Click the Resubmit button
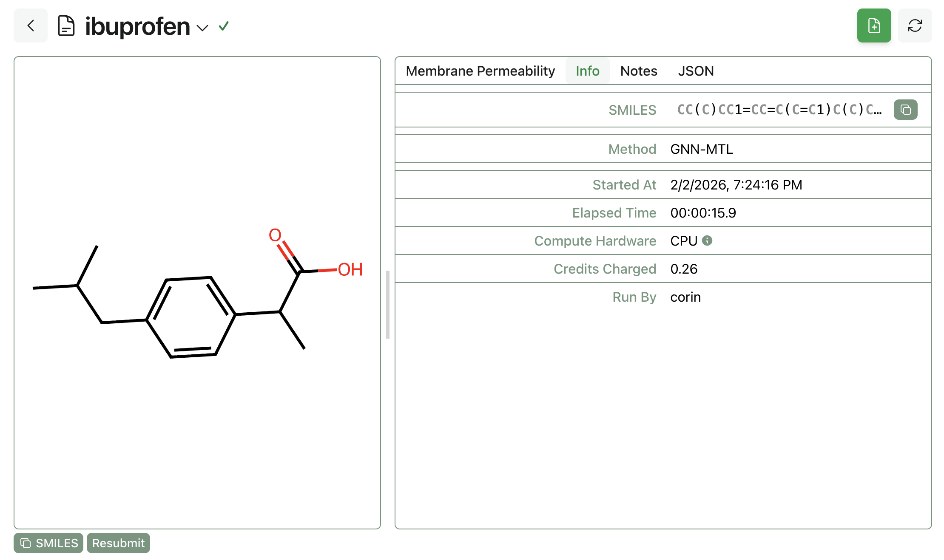The width and height of the screenshot is (944, 560). point(118,543)
